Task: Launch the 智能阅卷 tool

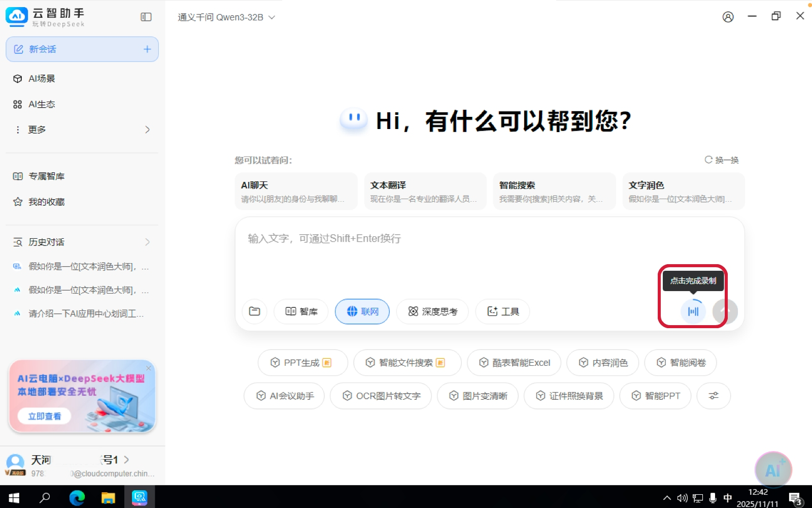Action: point(681,363)
